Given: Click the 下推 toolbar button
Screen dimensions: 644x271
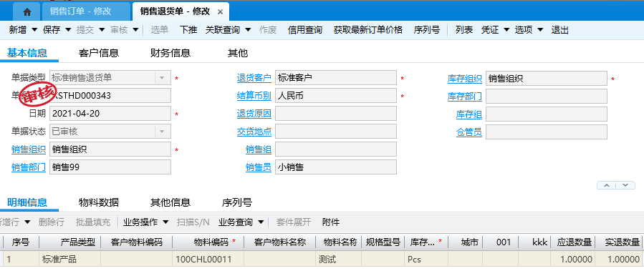Looking at the screenshot, I should coord(188,29).
